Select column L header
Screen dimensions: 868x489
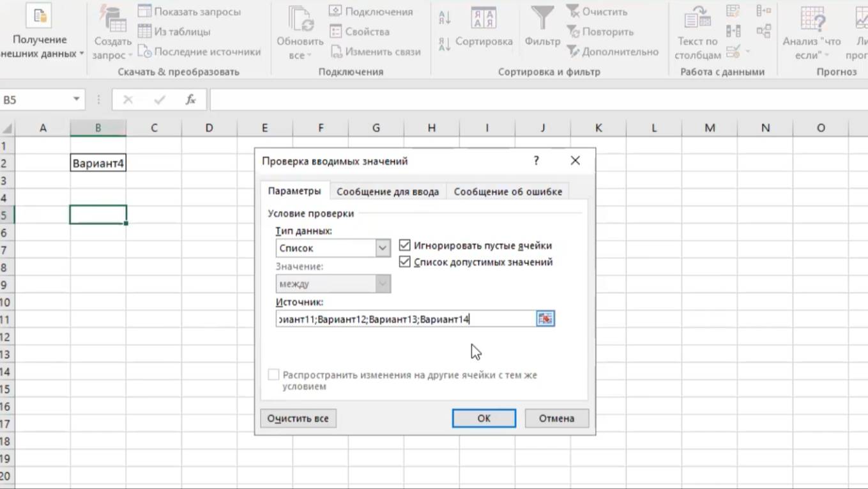point(654,128)
